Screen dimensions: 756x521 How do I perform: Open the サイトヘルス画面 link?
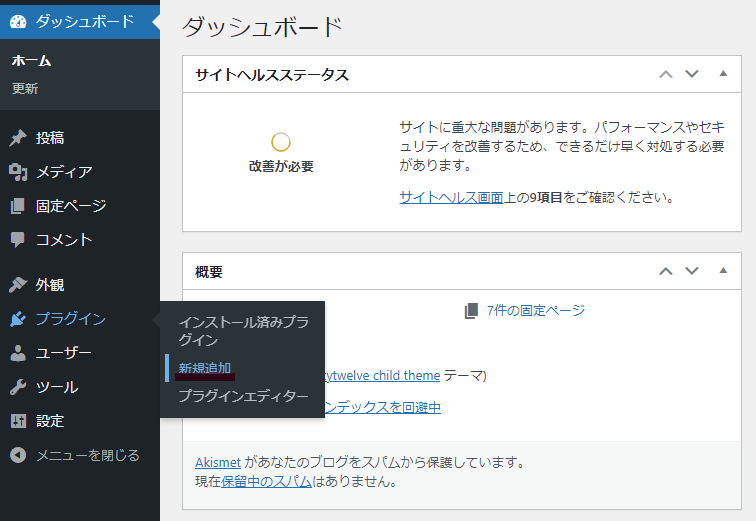[450, 197]
